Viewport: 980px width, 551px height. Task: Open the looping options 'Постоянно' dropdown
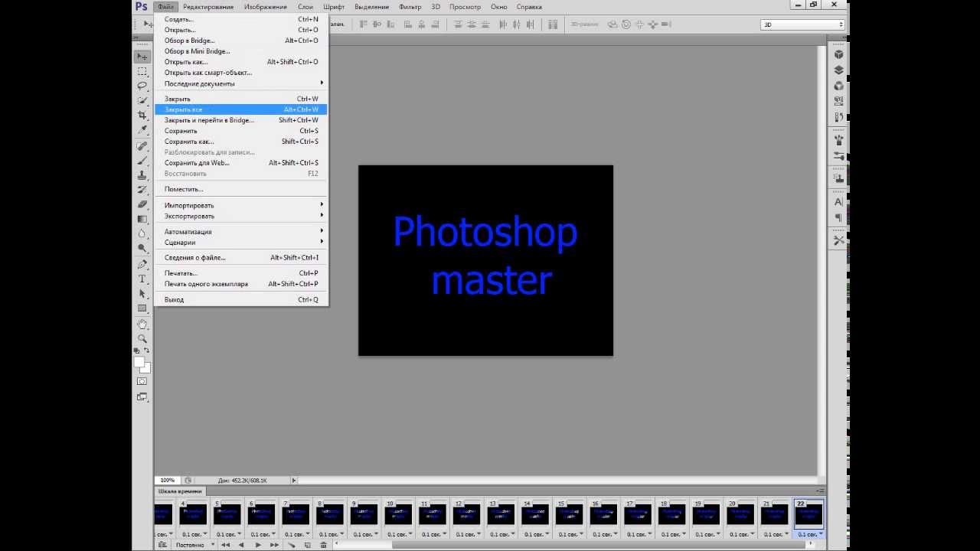point(195,545)
